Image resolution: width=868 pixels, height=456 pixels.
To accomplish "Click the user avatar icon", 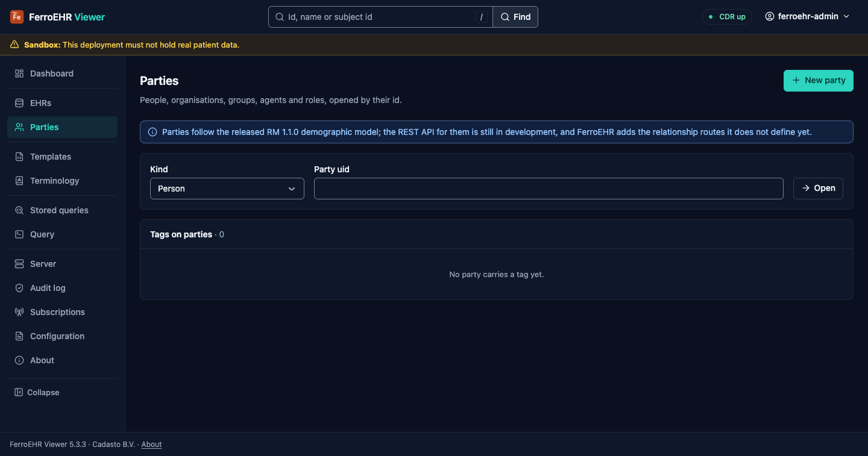I will pos(770,17).
